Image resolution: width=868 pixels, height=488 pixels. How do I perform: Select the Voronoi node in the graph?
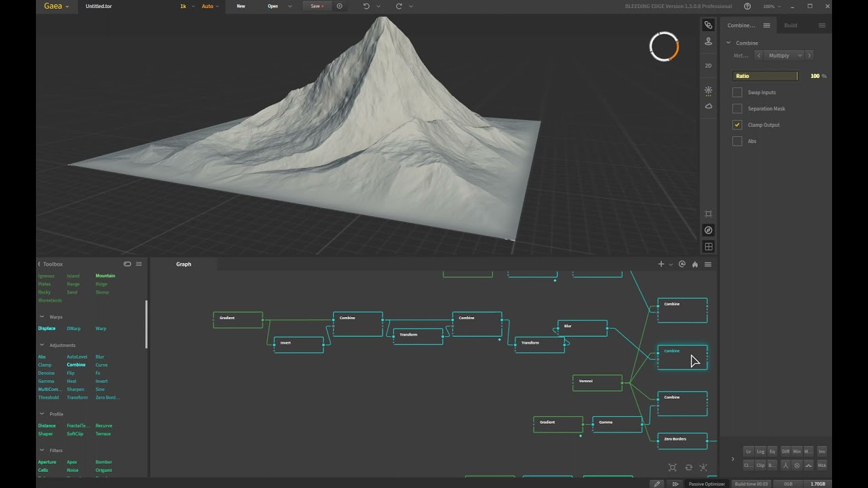[597, 383]
